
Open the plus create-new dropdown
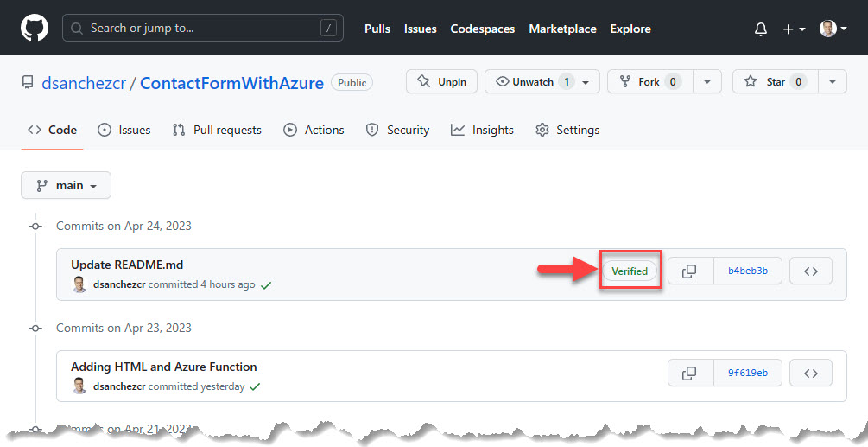[793, 29]
